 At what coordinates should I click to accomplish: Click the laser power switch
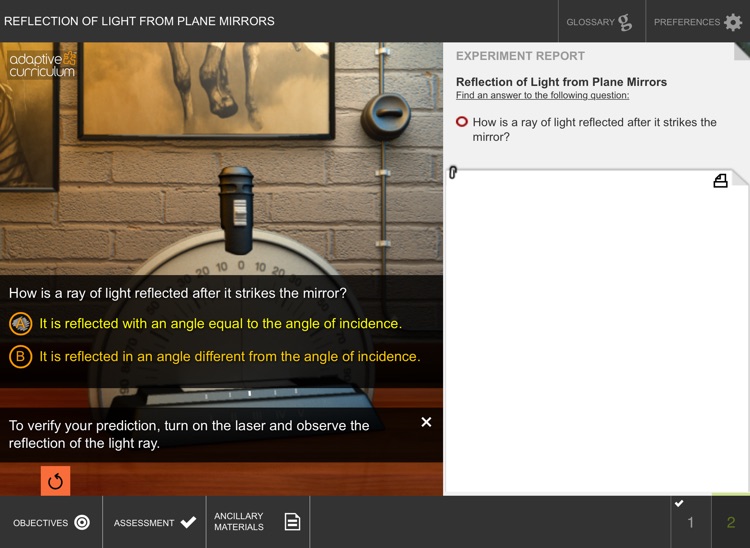click(x=240, y=212)
